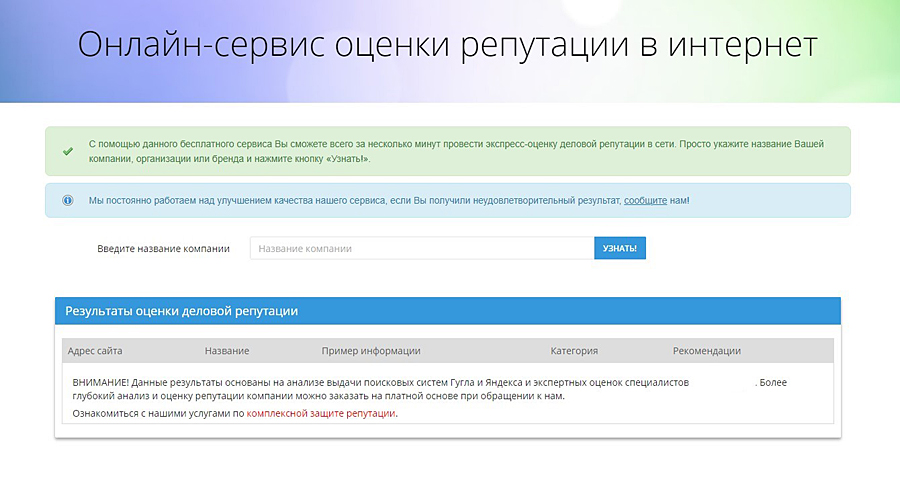Select the 'Адрес сайта' column header
The width and height of the screenshot is (900, 494).
[x=95, y=351]
